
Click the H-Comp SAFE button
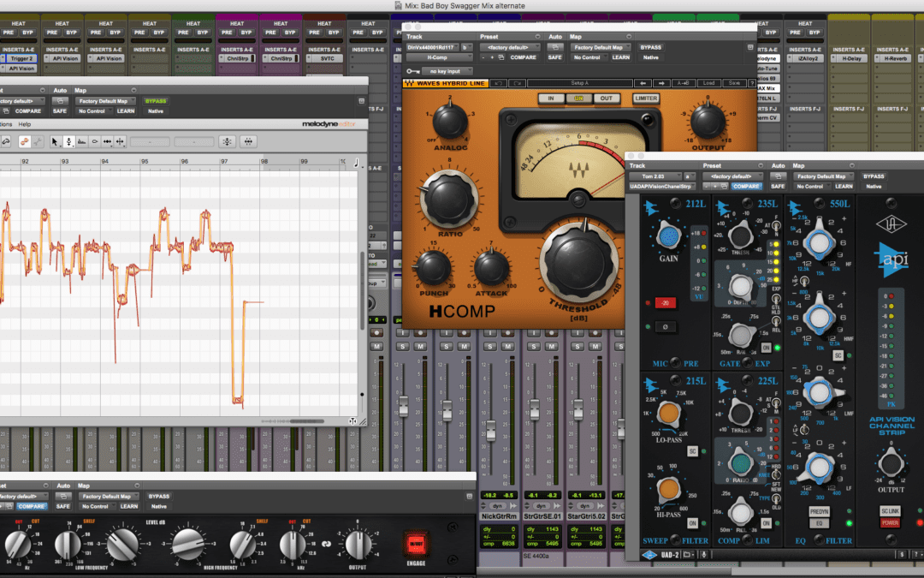(x=554, y=58)
